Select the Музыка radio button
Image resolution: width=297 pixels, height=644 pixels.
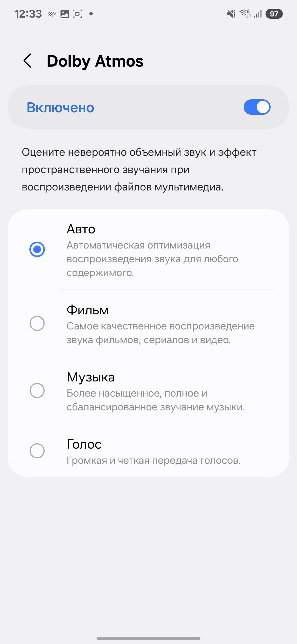(37, 391)
